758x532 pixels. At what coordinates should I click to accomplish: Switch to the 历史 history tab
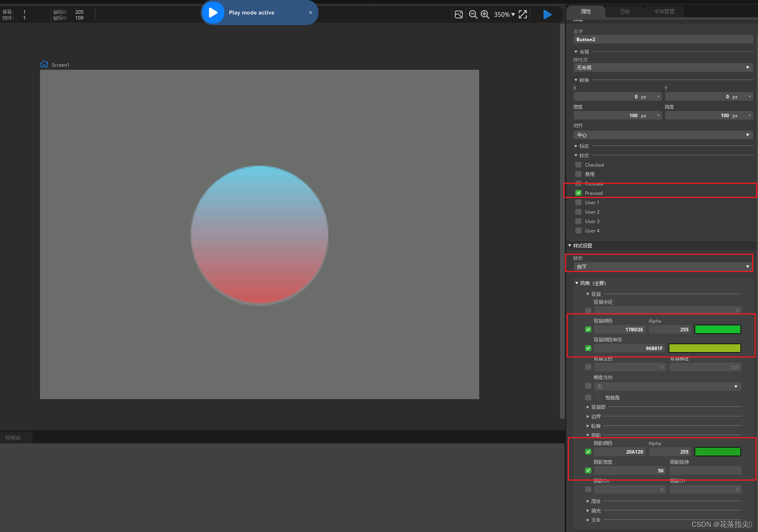point(625,11)
